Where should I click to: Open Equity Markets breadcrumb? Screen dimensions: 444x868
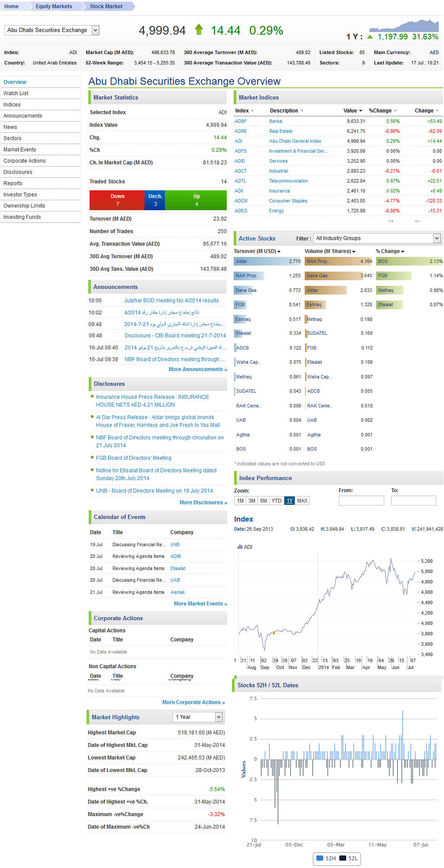pos(54,6)
